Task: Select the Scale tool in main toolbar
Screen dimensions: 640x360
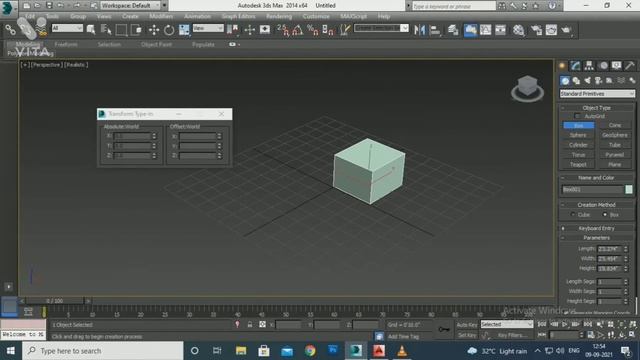Action: coord(184,30)
